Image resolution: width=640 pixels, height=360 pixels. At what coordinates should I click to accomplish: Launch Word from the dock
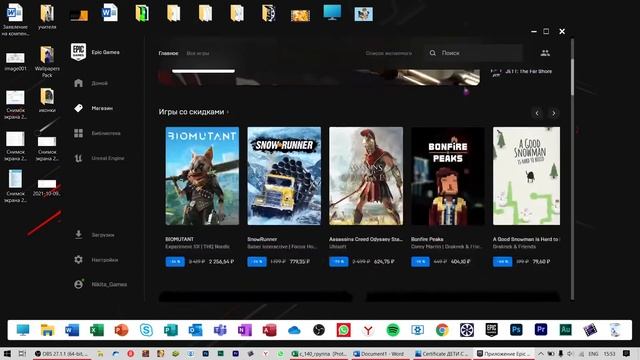pyautogui.click(x=72, y=330)
